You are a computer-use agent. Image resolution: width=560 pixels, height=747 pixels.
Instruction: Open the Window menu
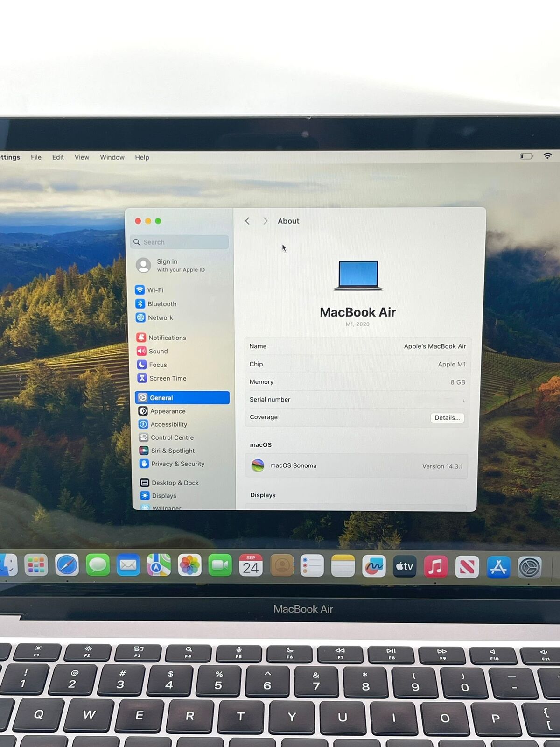[112, 157]
